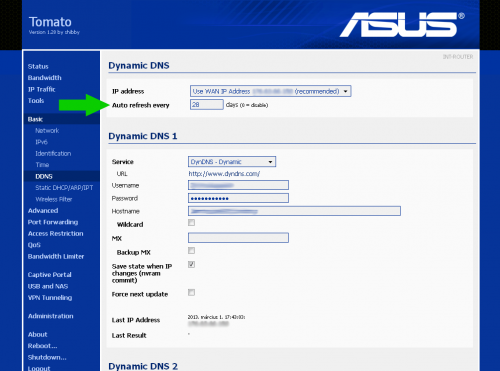Check the Force next update box

(191, 292)
